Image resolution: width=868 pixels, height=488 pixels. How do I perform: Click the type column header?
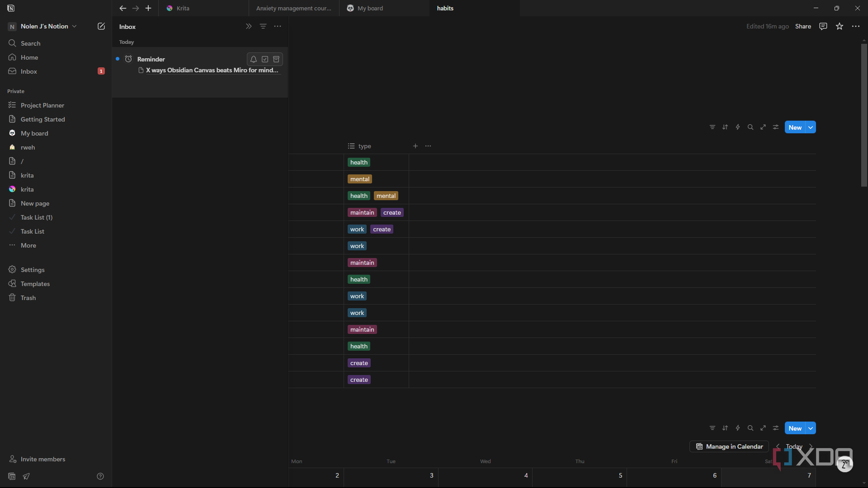click(376, 146)
